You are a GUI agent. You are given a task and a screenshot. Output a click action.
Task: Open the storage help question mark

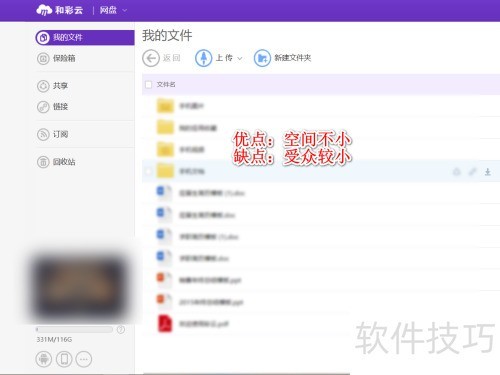coord(121,330)
